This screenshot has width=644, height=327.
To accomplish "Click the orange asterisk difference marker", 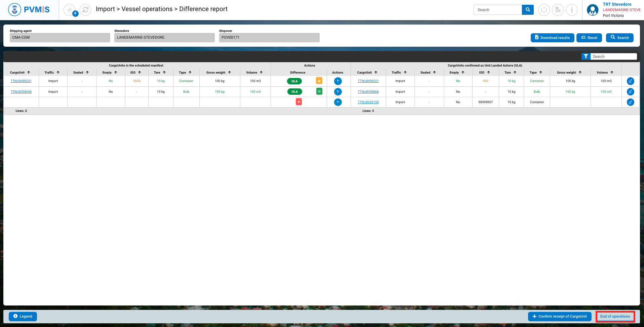I will [x=319, y=81].
